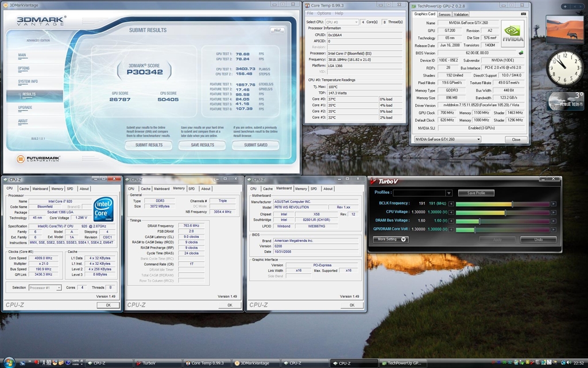
Task: Click Save Profile button in TurboV
Action: point(476,193)
